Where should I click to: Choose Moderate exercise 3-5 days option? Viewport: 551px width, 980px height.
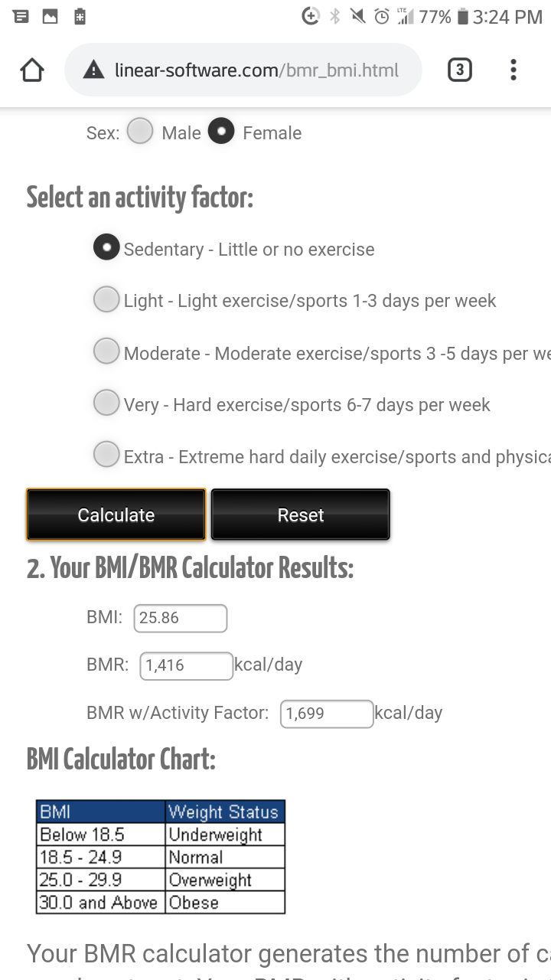point(106,351)
